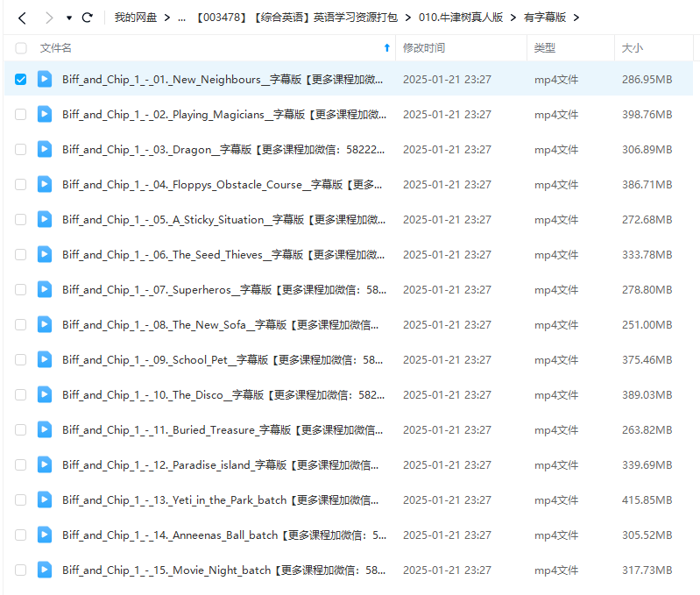Click the modified date in the 12._Paradise_island row
700x595 pixels.
pos(447,464)
